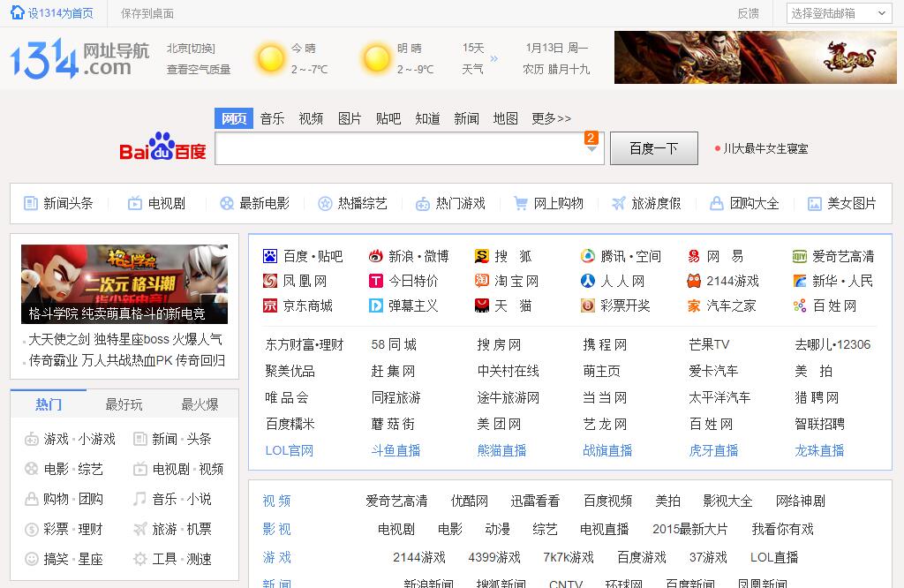The height and width of the screenshot is (588, 904).
Task: Click the NetEase icon beside 网易
Action: point(694,256)
